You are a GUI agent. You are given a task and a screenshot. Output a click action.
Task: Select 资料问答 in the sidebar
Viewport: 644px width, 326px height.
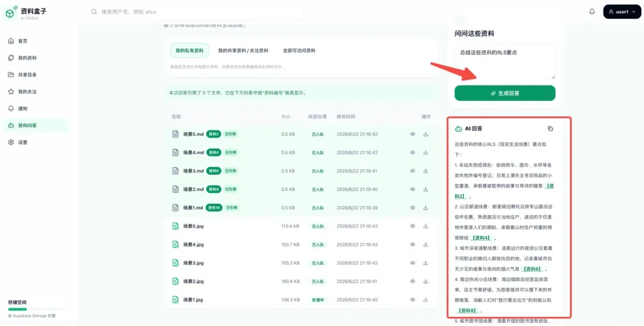click(36, 125)
